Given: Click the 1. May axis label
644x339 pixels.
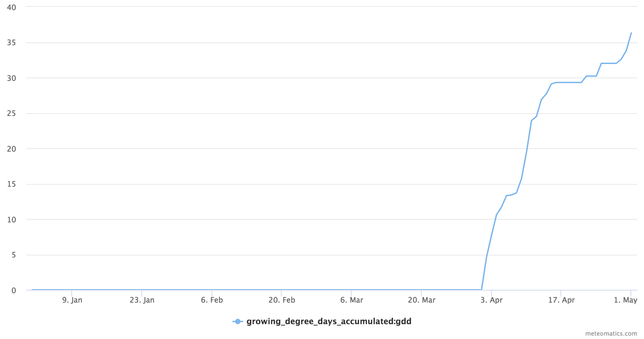Looking at the screenshot, I should point(625,300).
